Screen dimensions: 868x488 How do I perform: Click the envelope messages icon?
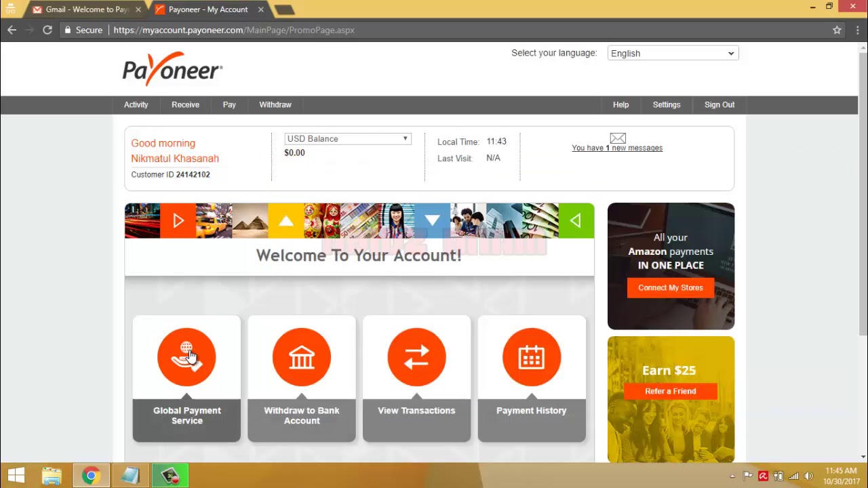618,138
